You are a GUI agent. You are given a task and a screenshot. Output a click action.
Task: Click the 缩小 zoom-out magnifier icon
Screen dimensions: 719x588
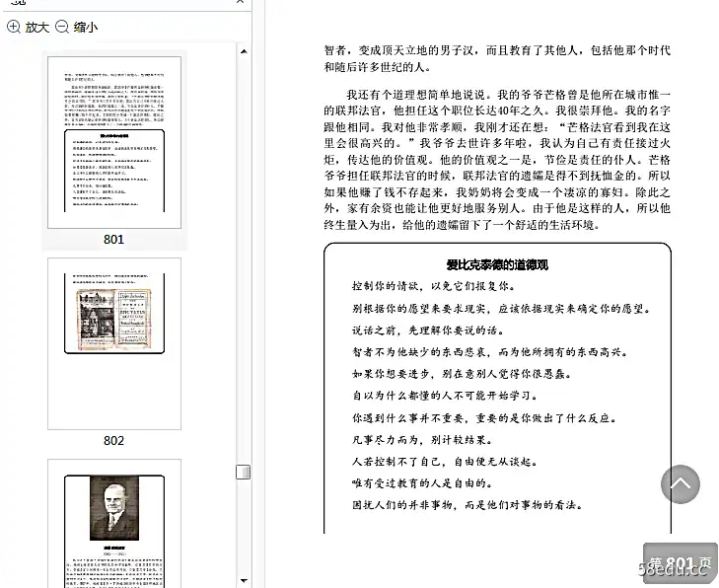pyautogui.click(x=62, y=27)
